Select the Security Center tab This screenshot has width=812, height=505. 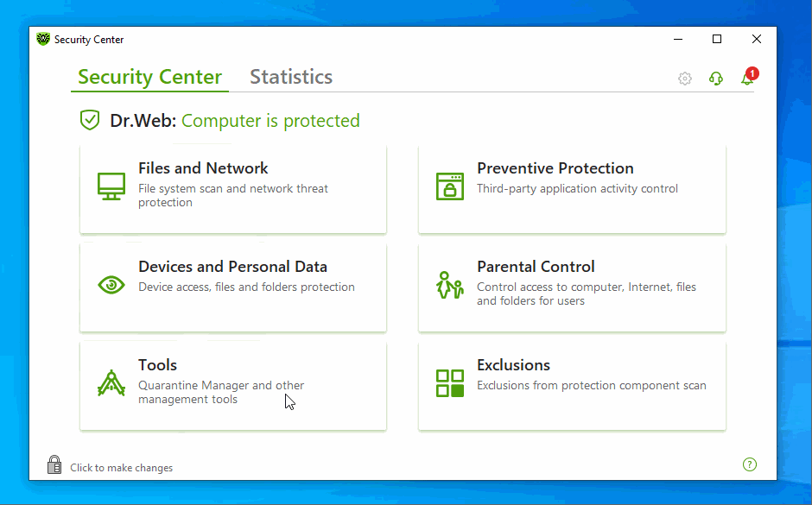coord(149,77)
